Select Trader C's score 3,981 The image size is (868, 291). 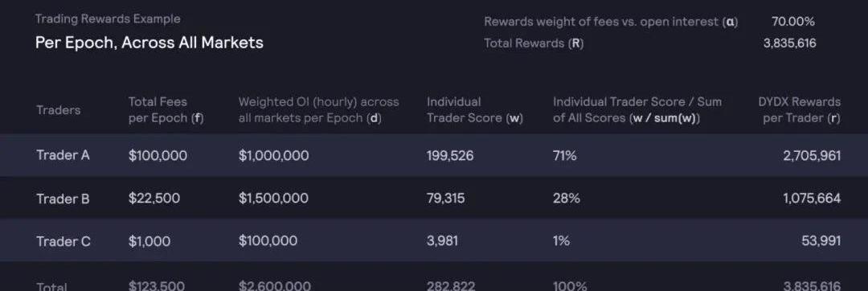click(x=442, y=242)
